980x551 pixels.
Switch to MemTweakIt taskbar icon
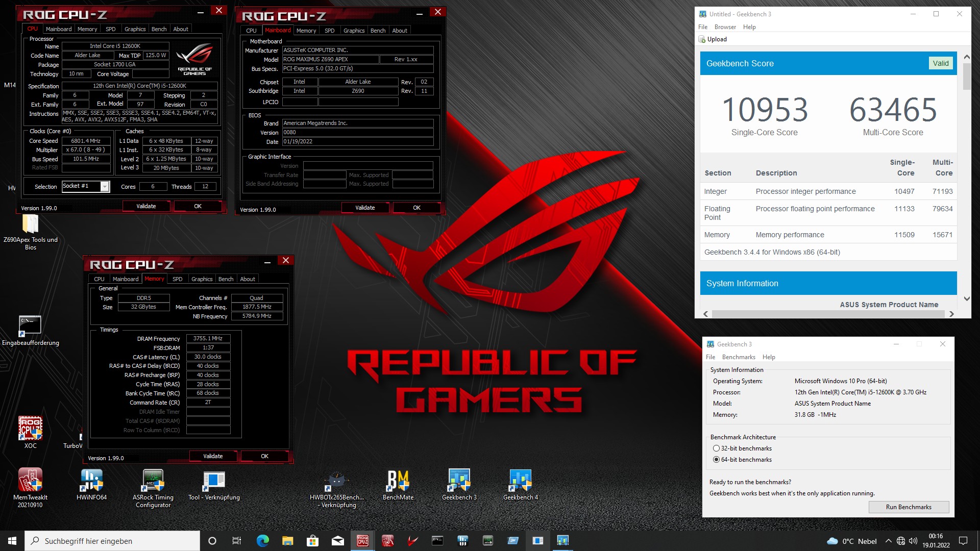[x=388, y=541]
